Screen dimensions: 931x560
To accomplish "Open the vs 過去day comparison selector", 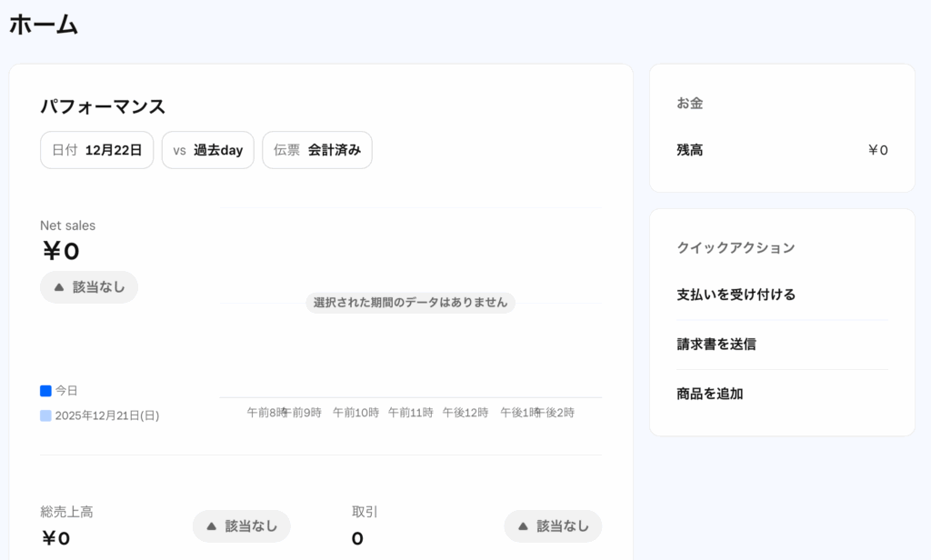I will point(207,150).
